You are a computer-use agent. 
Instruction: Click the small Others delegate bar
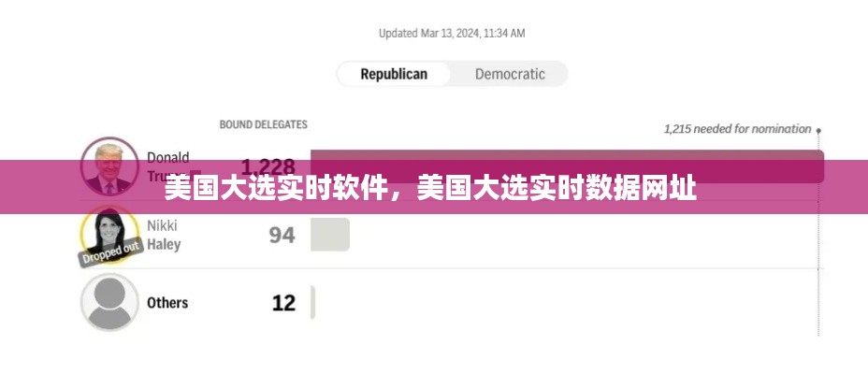312,303
